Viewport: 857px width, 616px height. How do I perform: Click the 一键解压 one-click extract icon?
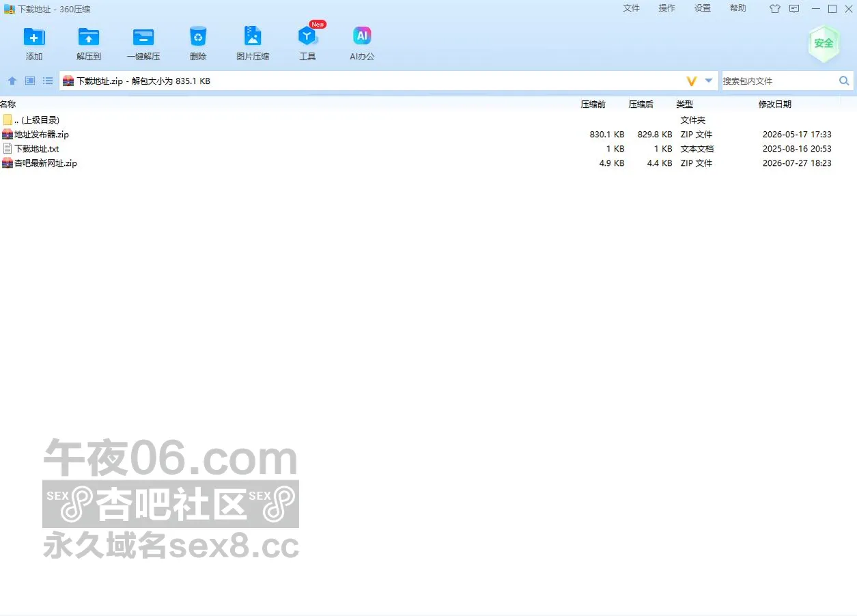point(143,37)
